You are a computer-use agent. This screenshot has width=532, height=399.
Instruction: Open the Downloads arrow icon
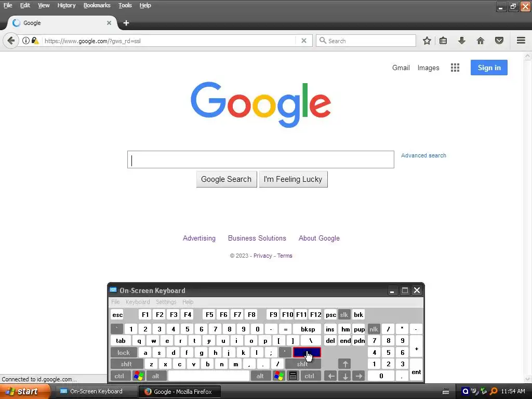click(462, 41)
